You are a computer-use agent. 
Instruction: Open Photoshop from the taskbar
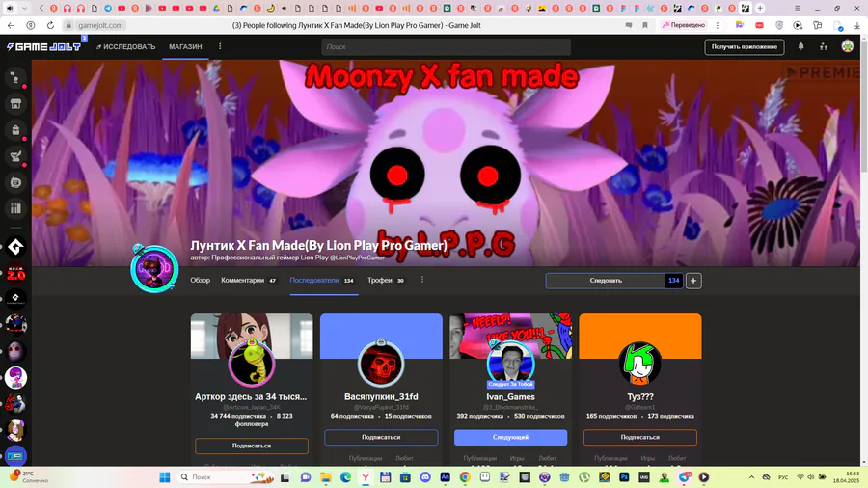click(x=624, y=477)
